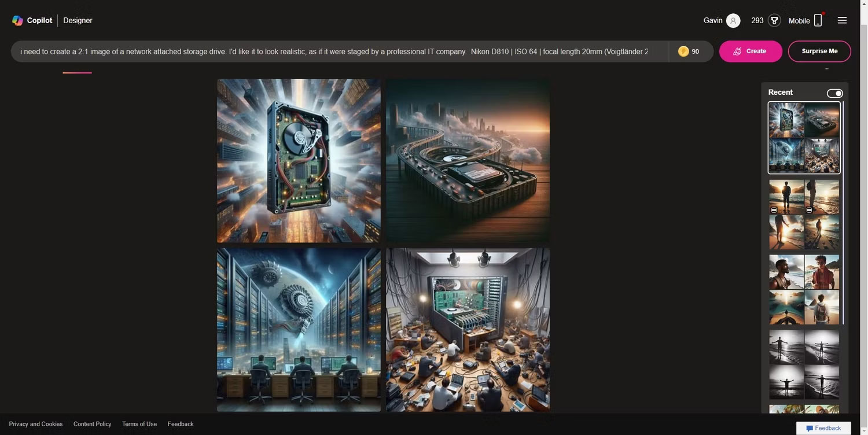Viewport: 868px width, 435px height.
Task: Open the Mobile phone icon with notification badge
Action: click(817, 20)
